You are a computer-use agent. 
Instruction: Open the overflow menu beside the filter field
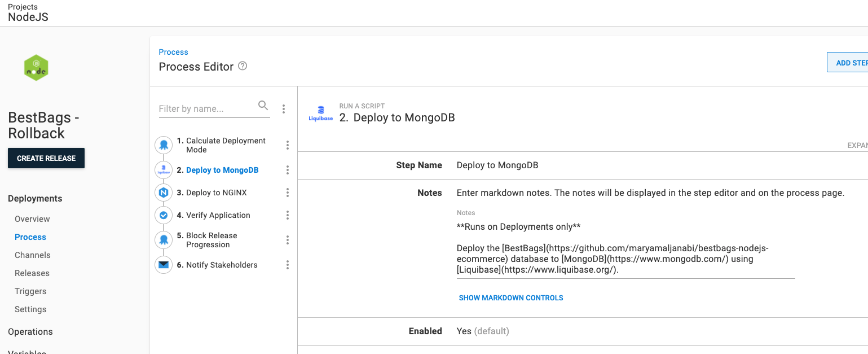(284, 109)
